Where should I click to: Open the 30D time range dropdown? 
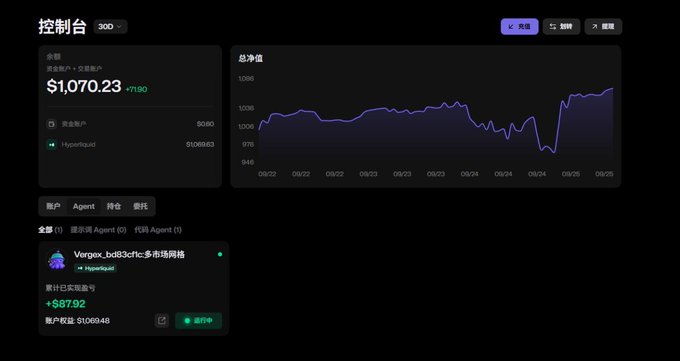[x=110, y=26]
